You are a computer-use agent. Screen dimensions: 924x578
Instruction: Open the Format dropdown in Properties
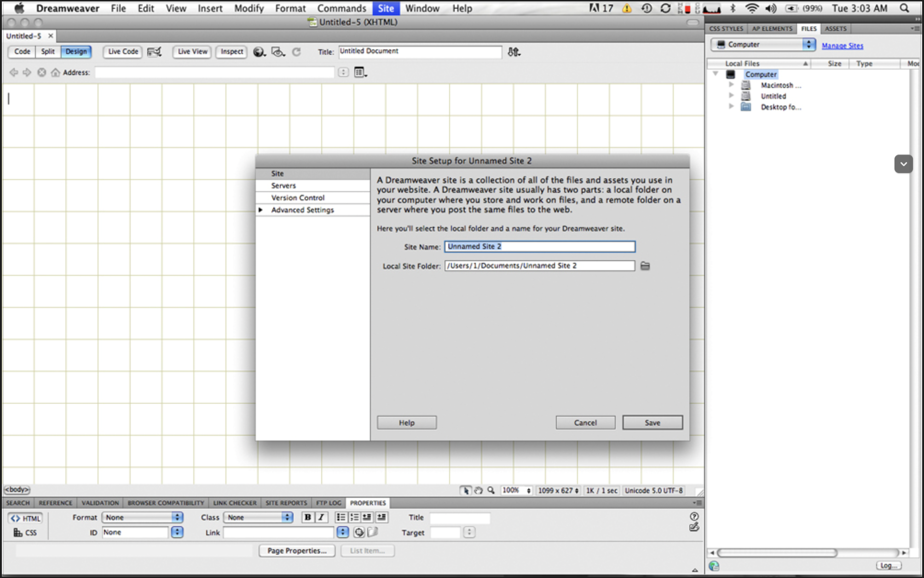click(x=142, y=517)
